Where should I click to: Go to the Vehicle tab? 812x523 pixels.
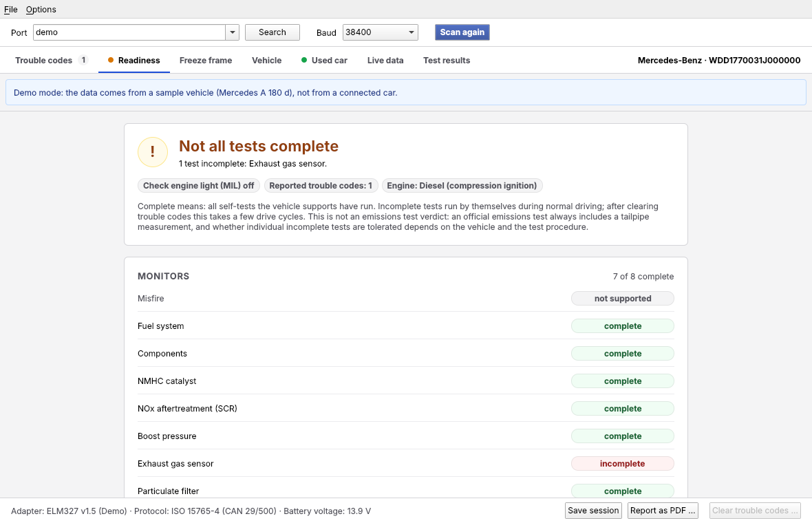point(267,60)
